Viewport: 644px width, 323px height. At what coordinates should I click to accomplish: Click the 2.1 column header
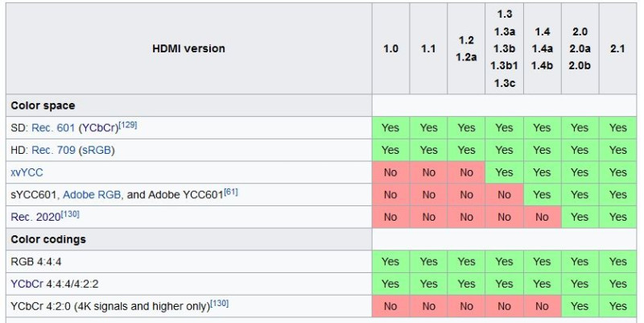tap(617, 48)
